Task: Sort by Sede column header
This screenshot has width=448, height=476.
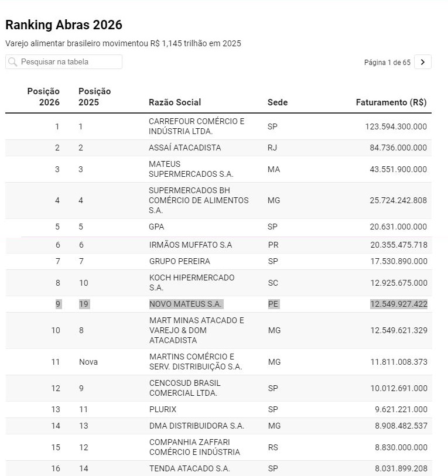Action: click(x=277, y=102)
